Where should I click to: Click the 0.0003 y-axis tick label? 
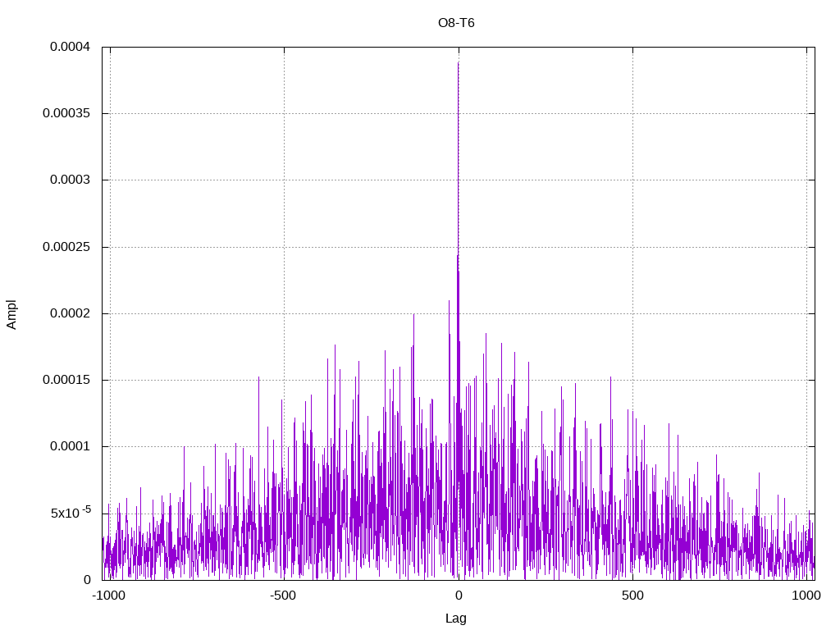coord(71,180)
